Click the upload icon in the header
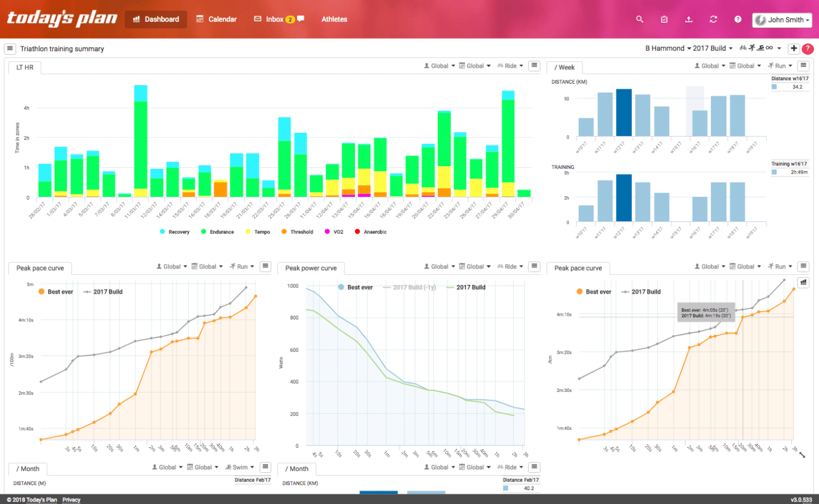 689,19
